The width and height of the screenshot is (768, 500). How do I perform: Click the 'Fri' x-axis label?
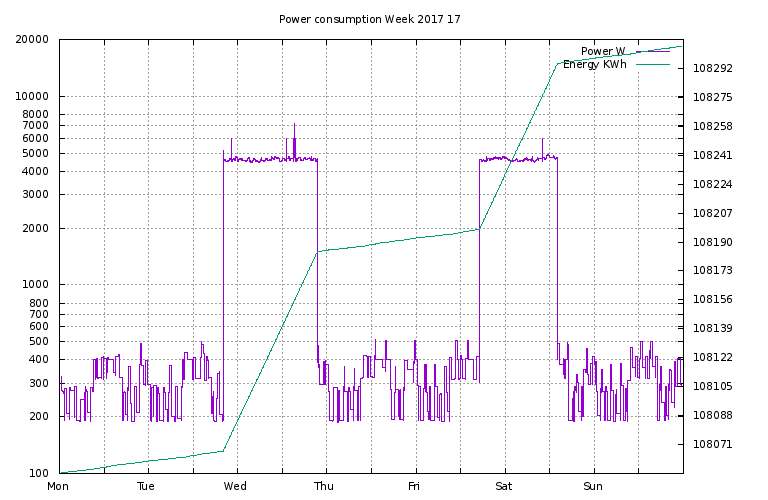(414, 486)
